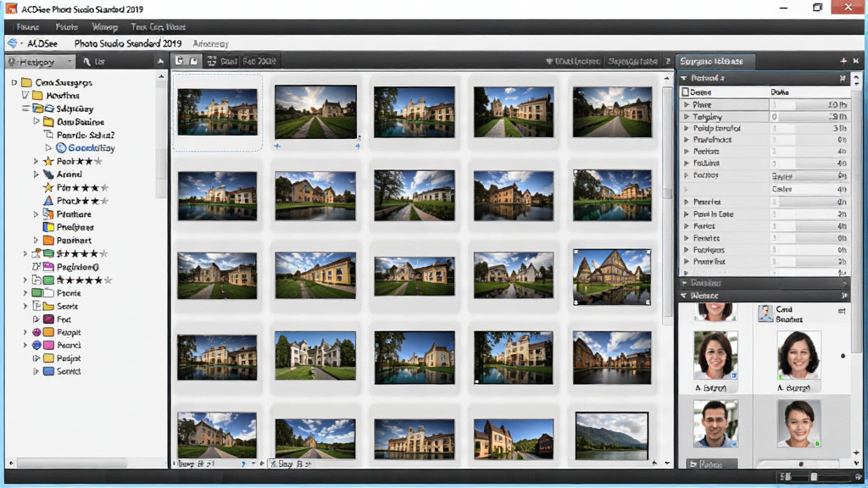Expand the "Oatu Sasiinoe" folder node
Viewport: 868px width, 488px height.
point(36,121)
